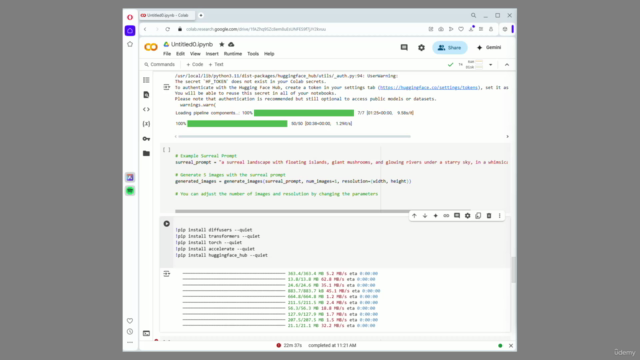
Task: Click the notebook vertical scrollbar
Action: [x=513, y=269]
